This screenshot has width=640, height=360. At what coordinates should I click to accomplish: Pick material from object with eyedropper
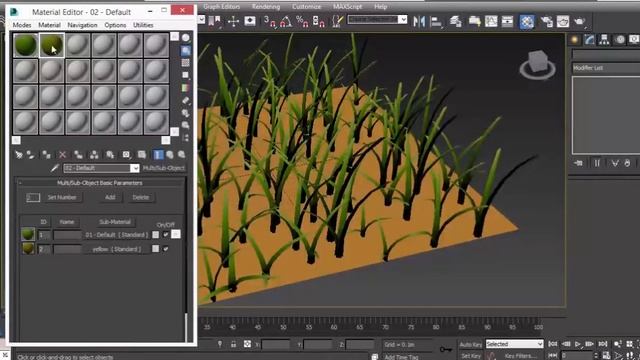point(55,168)
